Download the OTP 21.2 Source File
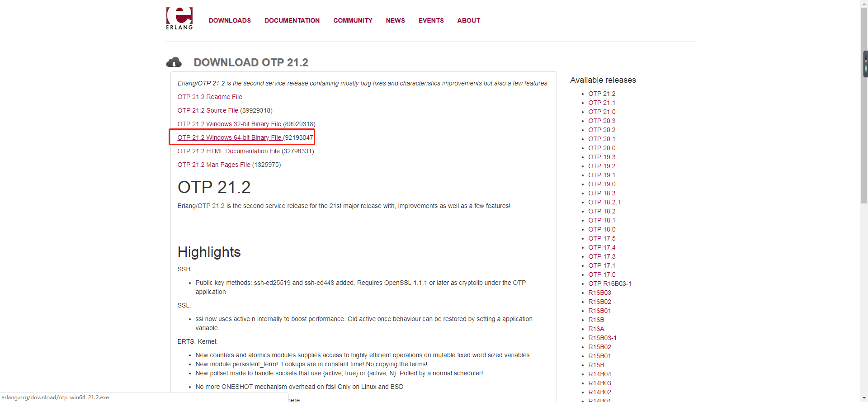The height and width of the screenshot is (402, 868). click(208, 110)
